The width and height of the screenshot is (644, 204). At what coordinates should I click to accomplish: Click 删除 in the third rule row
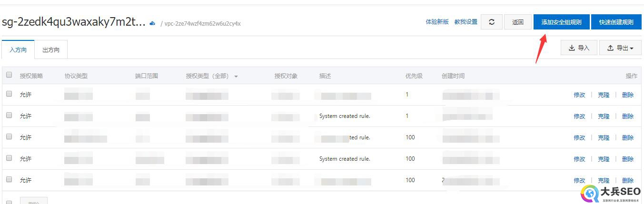(628, 137)
